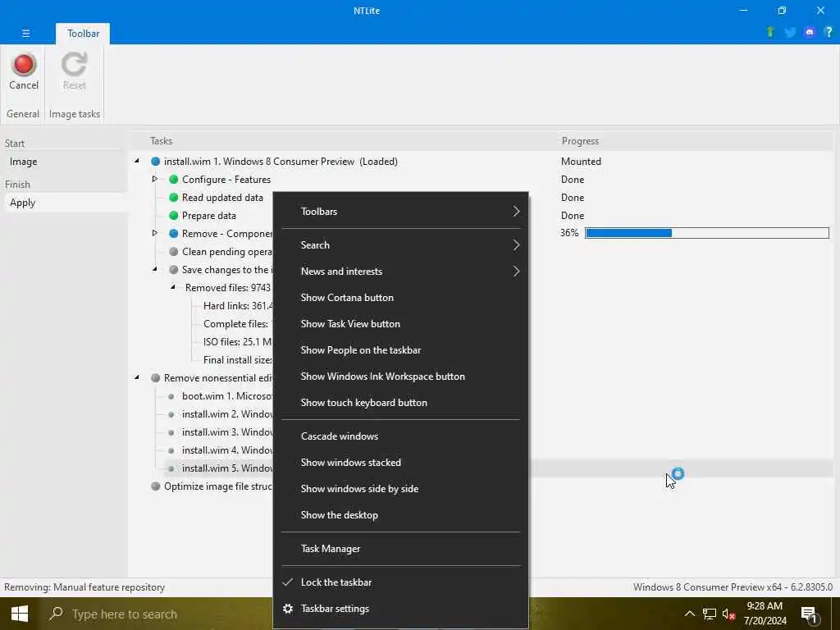Image resolution: width=840 pixels, height=630 pixels.
Task: Click the Tasks column header
Action: tap(162, 141)
